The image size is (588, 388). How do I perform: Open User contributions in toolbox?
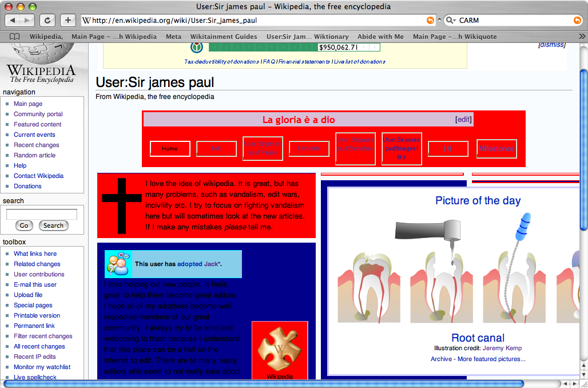(39, 274)
